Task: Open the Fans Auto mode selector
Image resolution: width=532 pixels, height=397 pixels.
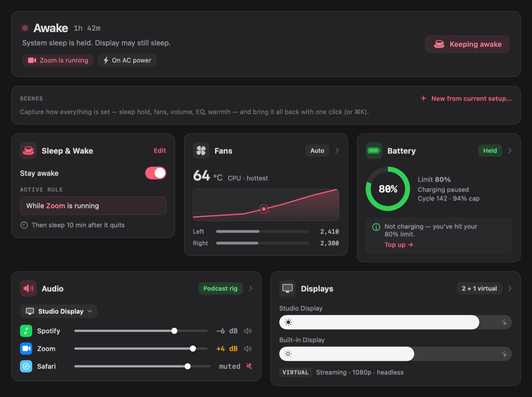Action: point(317,151)
